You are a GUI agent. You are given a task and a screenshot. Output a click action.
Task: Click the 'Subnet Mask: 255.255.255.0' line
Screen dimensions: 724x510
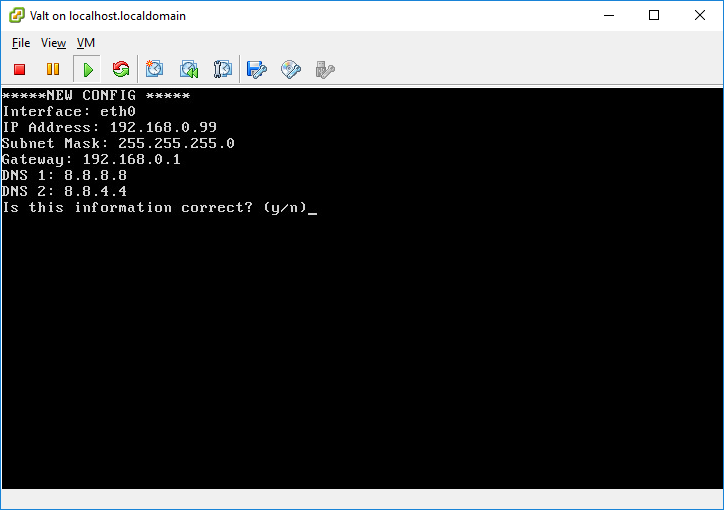point(118,144)
